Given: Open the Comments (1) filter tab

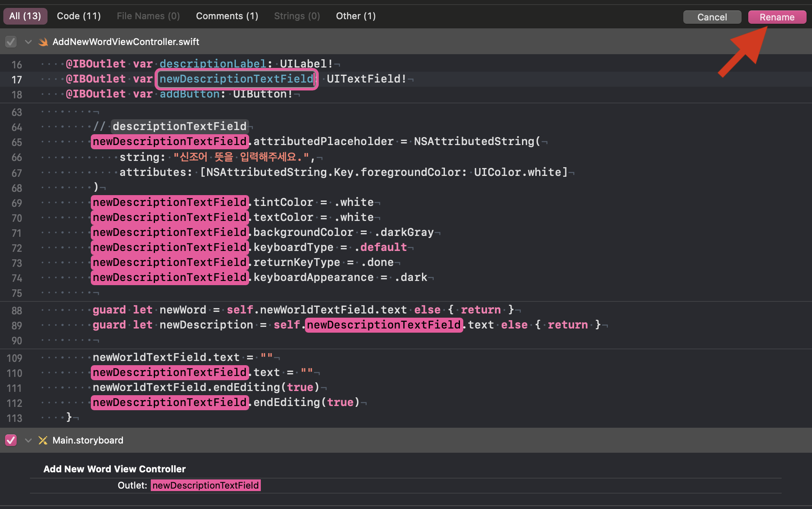Looking at the screenshot, I should (x=227, y=16).
